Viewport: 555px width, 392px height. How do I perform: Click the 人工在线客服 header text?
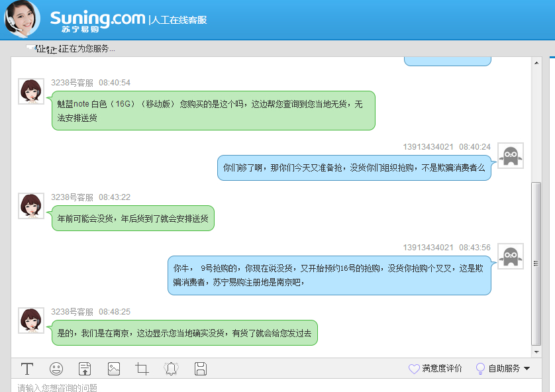(x=179, y=20)
